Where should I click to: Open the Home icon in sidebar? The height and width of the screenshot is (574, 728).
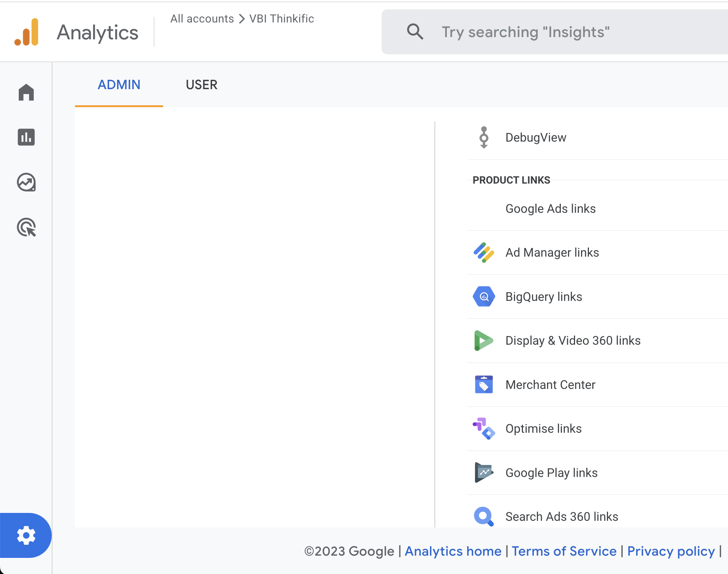point(26,92)
